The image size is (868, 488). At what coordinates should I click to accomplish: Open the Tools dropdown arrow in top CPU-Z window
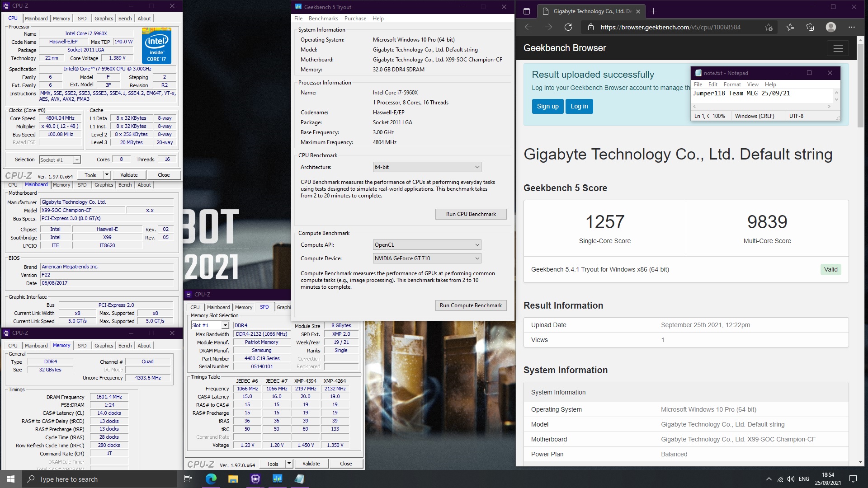(x=107, y=175)
